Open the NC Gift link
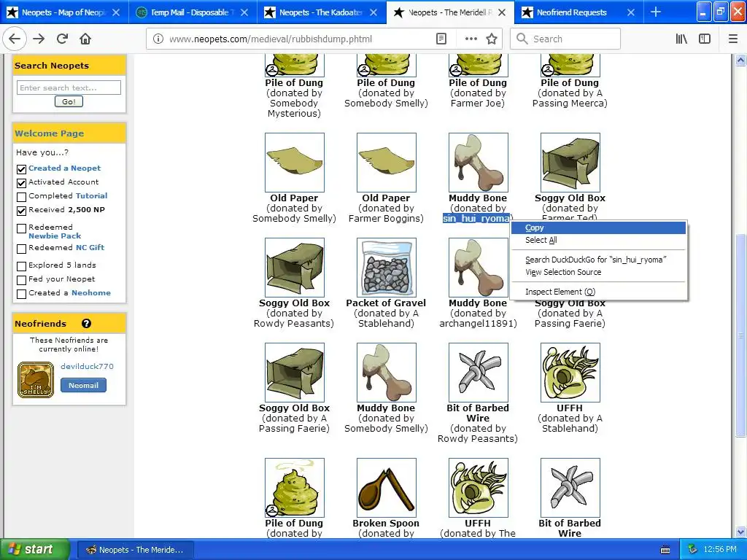Image resolution: width=747 pixels, height=560 pixels. point(90,248)
